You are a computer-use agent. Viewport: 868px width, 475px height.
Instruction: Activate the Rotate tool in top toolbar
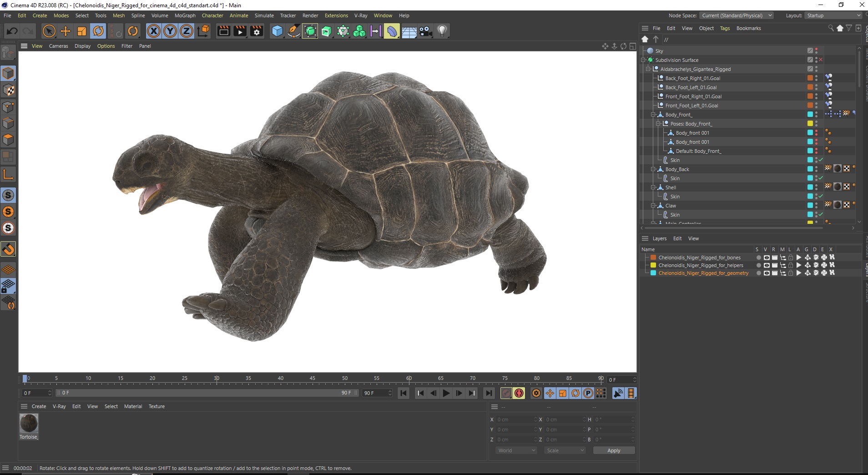coord(98,31)
